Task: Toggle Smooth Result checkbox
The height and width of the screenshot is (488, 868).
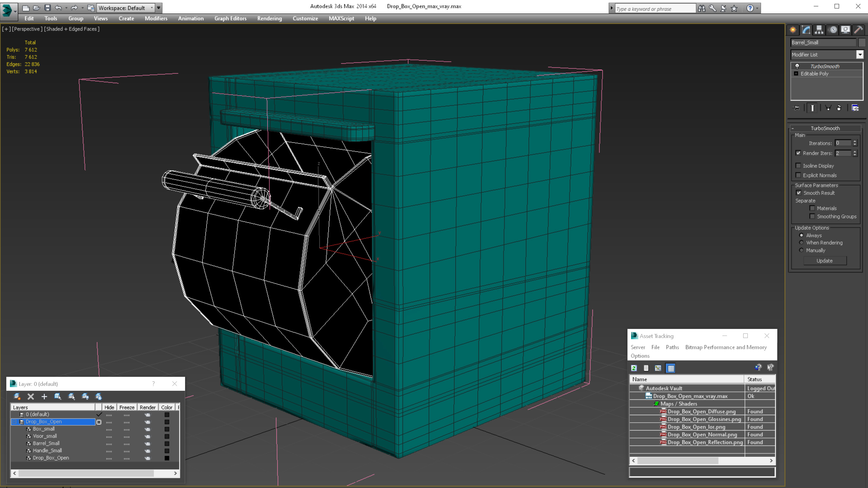Action: (x=799, y=193)
